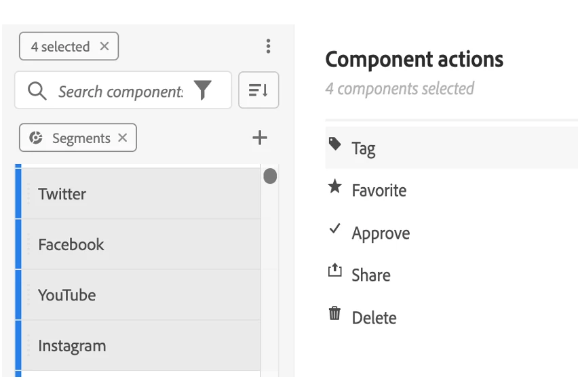Click the star Favorite icon
Viewport: 578px width, 392px height.
coord(334,187)
